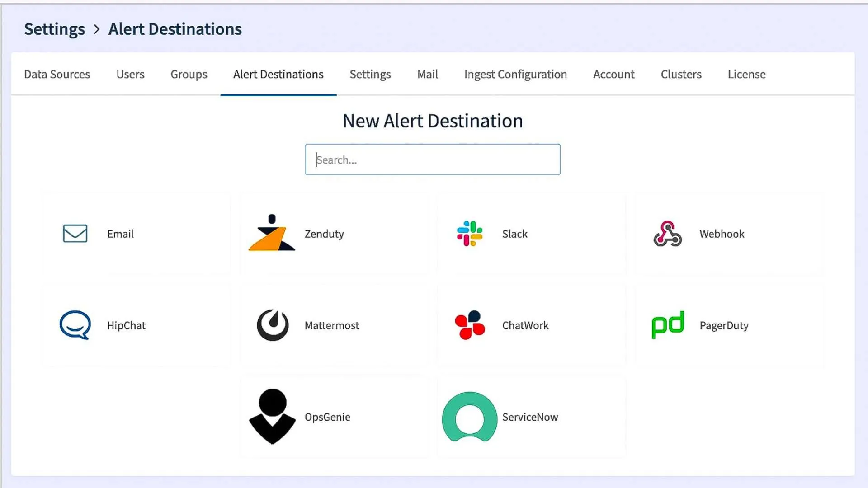Click the Email envelope icon

(x=75, y=234)
